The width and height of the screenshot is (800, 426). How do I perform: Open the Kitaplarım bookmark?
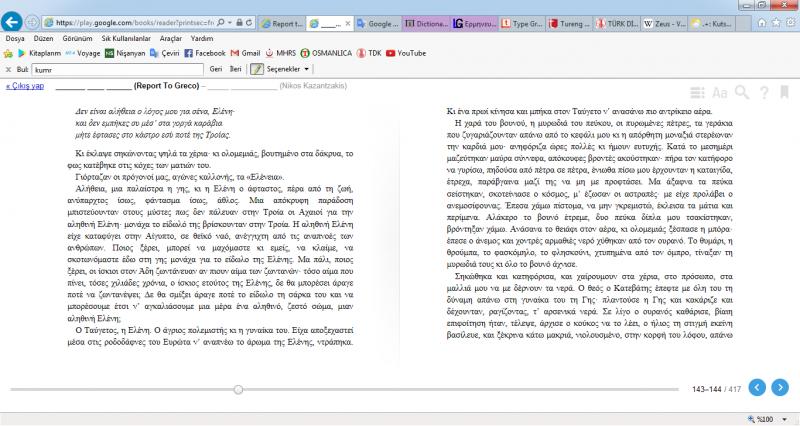39,53
